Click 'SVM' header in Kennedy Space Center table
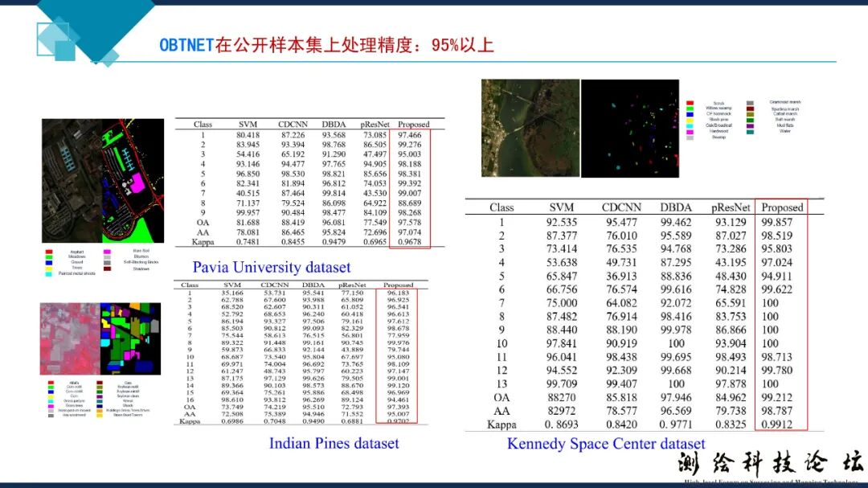Viewport: 868px width, 488px height. click(x=561, y=207)
